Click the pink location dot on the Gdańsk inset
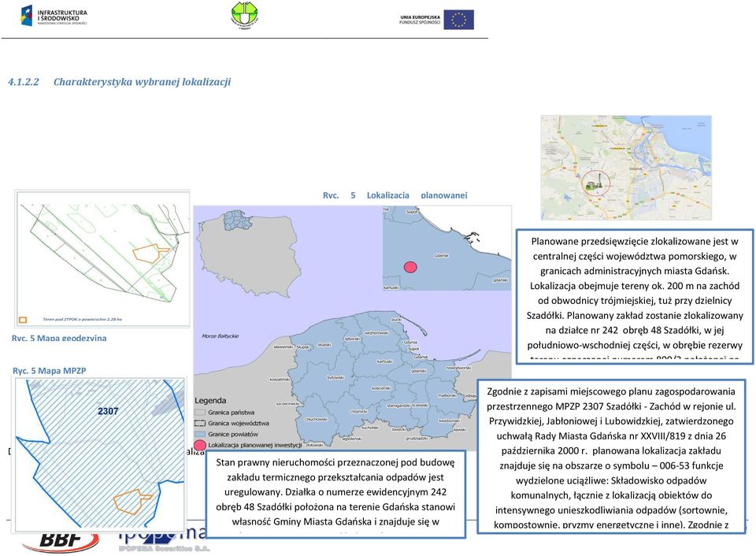The height and width of the screenshot is (556, 756). coord(410,267)
